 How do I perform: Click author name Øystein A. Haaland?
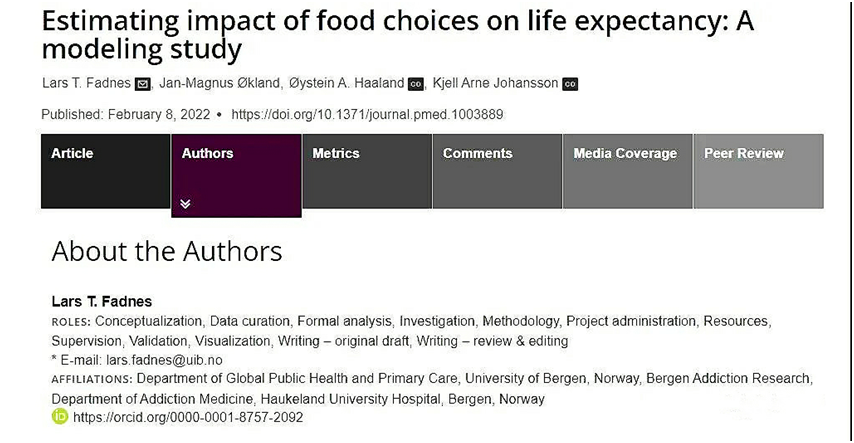347,83
